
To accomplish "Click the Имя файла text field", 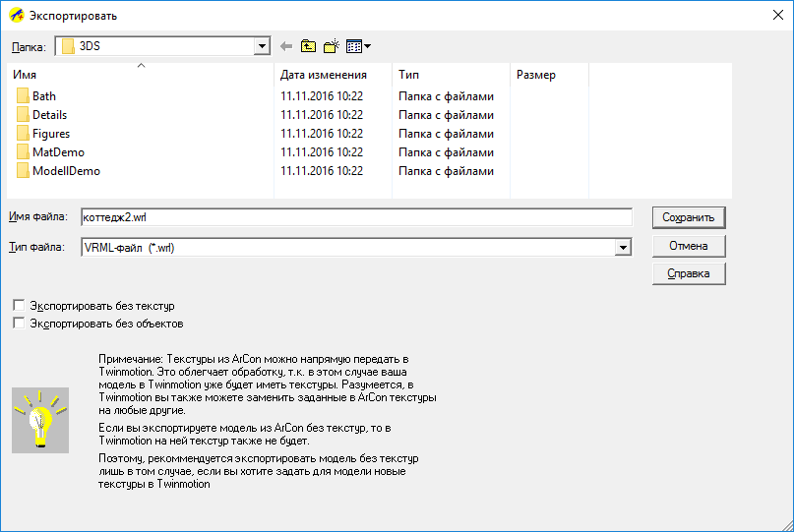I will point(354,217).
